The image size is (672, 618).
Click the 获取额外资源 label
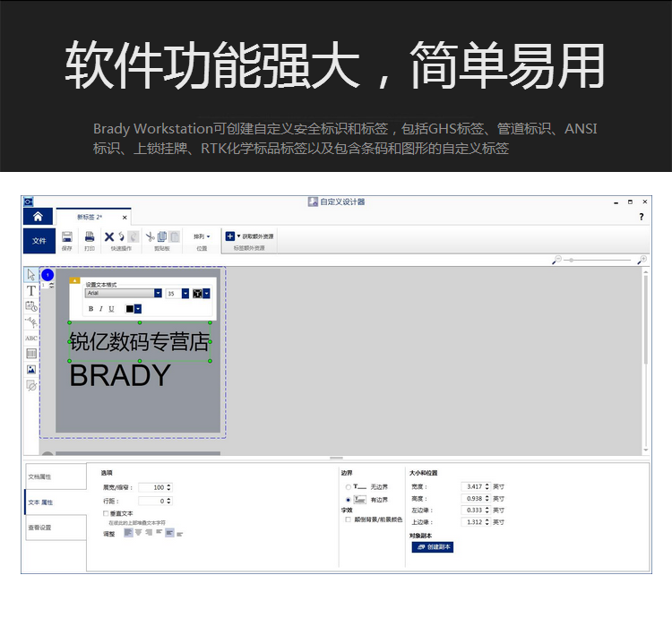pos(258,236)
